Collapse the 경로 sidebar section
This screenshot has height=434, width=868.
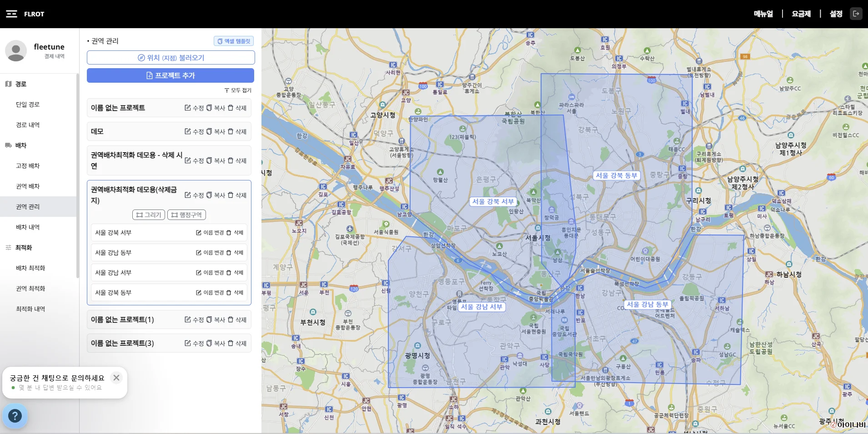pyautogui.click(x=21, y=84)
